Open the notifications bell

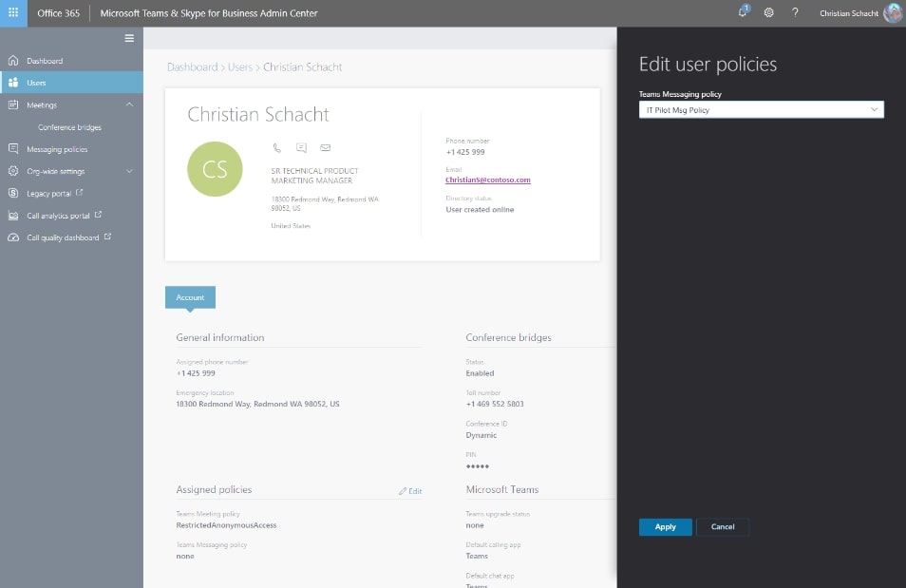742,12
